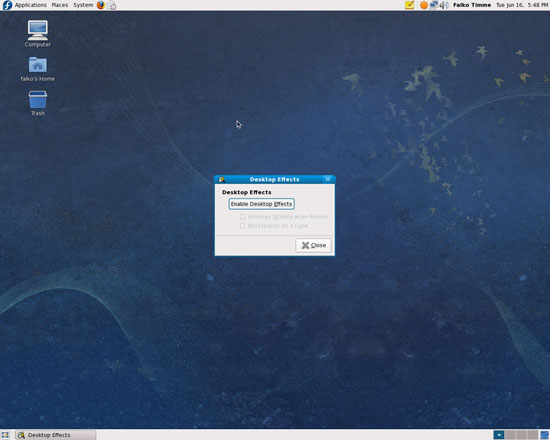Select the Desktop Effects taskbar entry
Screen dimensions: 550x440
55,435
